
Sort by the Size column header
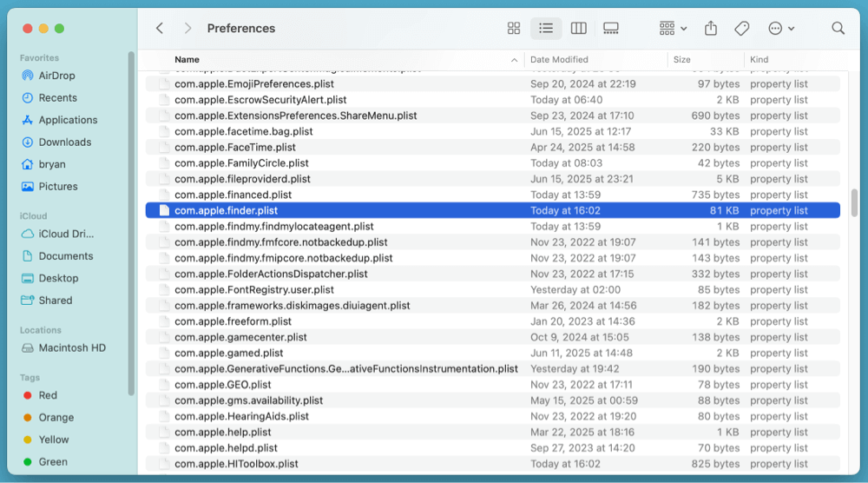(x=681, y=59)
